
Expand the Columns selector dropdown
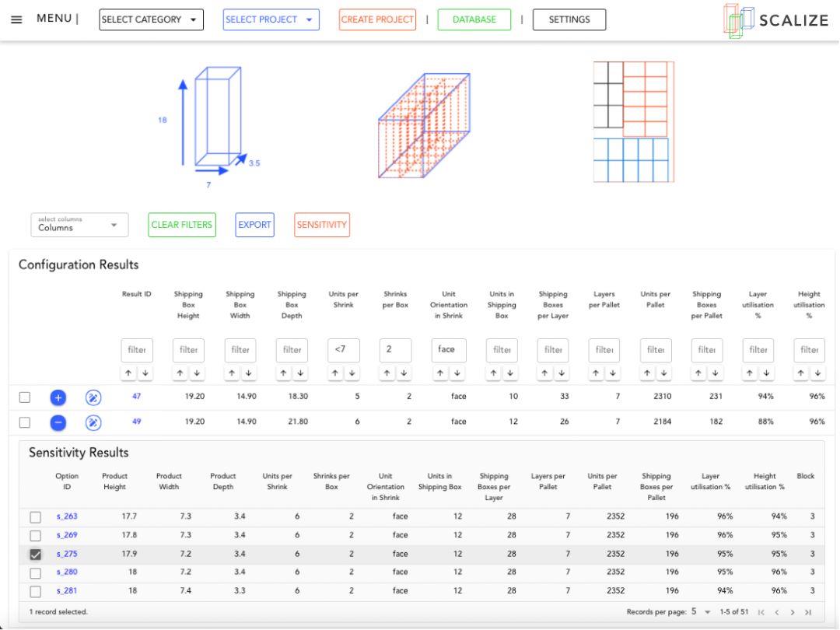coord(79,225)
